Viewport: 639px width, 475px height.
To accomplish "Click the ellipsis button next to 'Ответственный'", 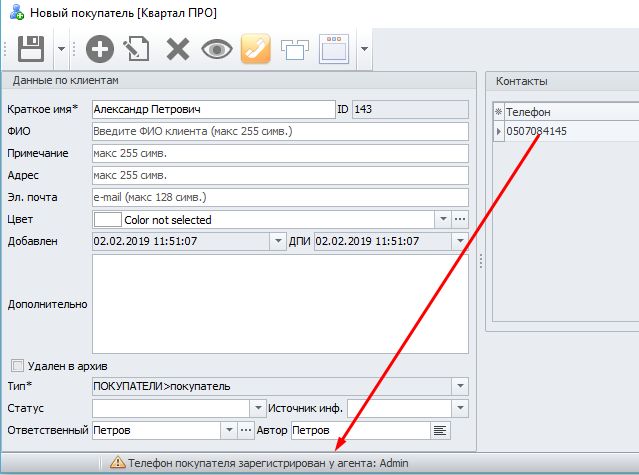I will point(246,430).
